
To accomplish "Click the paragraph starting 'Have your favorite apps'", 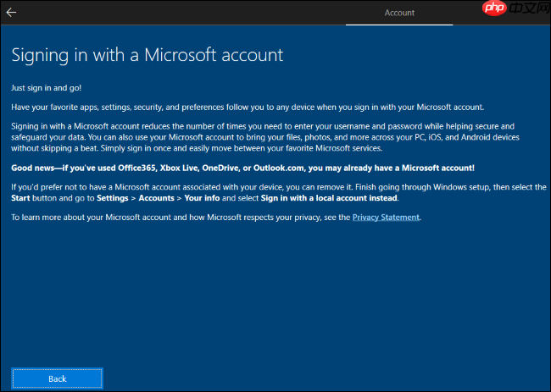I will click(248, 107).
